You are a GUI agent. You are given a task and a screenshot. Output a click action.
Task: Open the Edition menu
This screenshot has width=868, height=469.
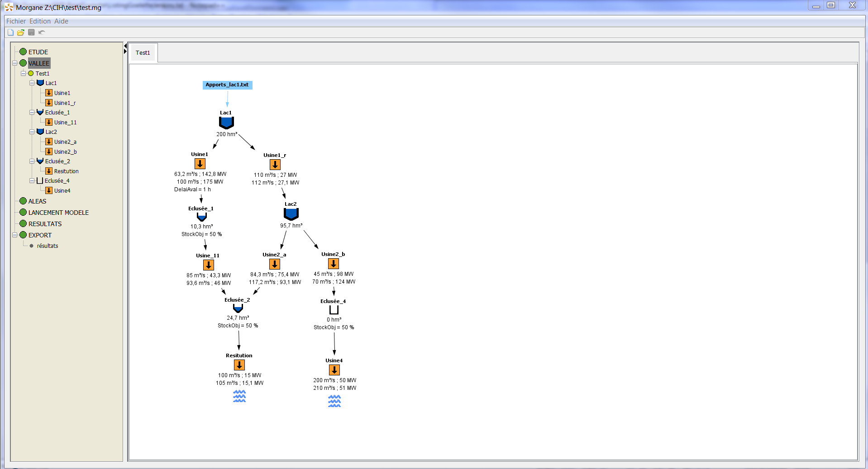40,21
